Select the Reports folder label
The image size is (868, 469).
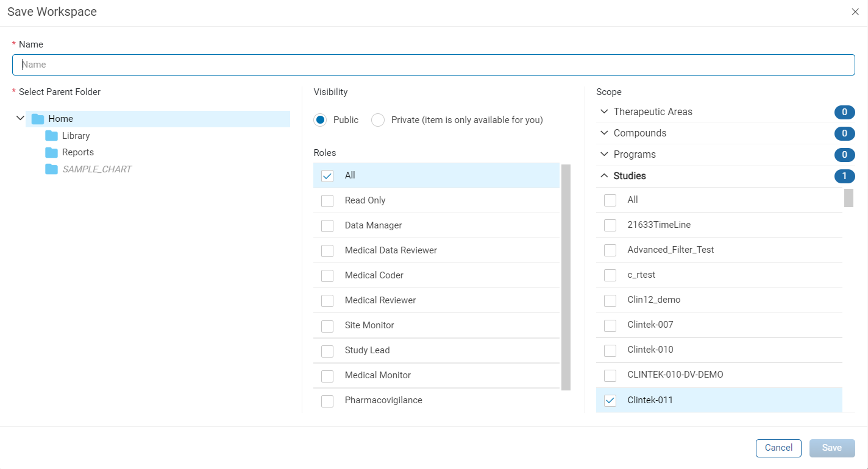78,152
